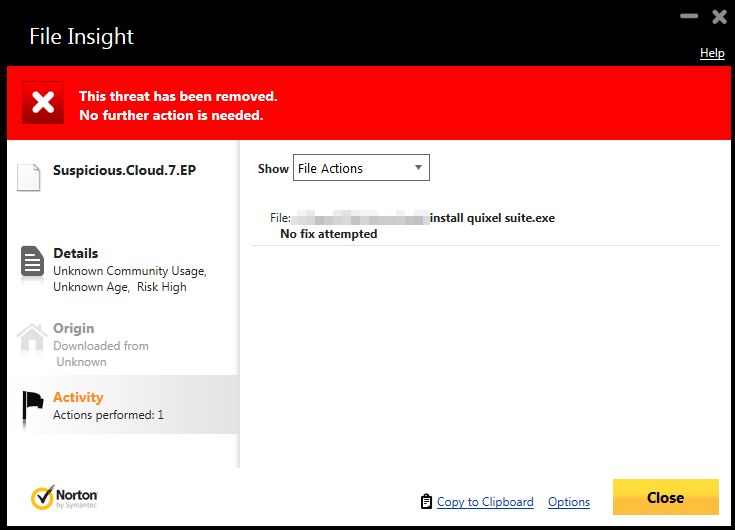This screenshot has height=530, width=735.
Task: Click the File Actions dropdown arrow
Action: (418, 168)
